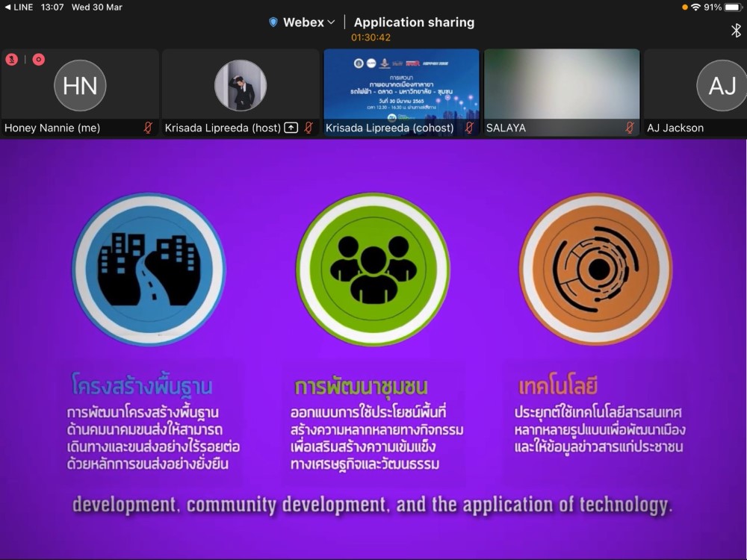Tap the green community people icon
Viewport: 747px width, 560px height.
pyautogui.click(x=373, y=270)
